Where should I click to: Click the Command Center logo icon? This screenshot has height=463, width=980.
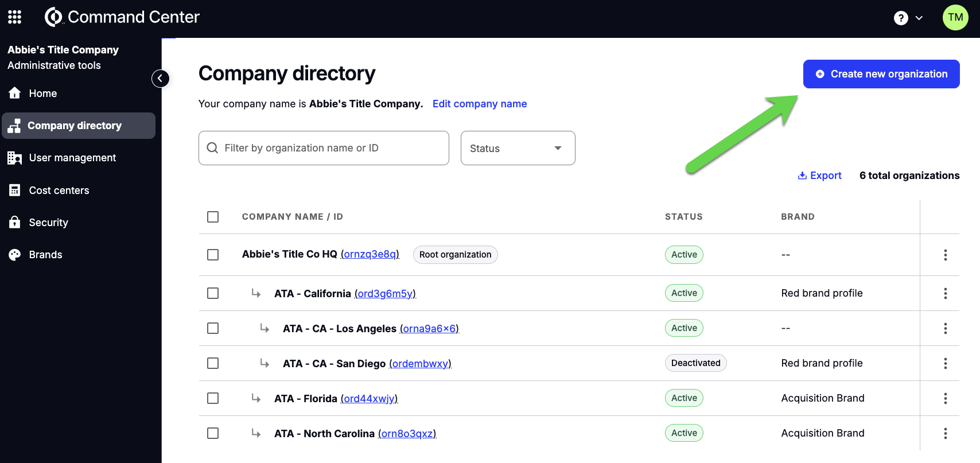[x=53, y=17]
